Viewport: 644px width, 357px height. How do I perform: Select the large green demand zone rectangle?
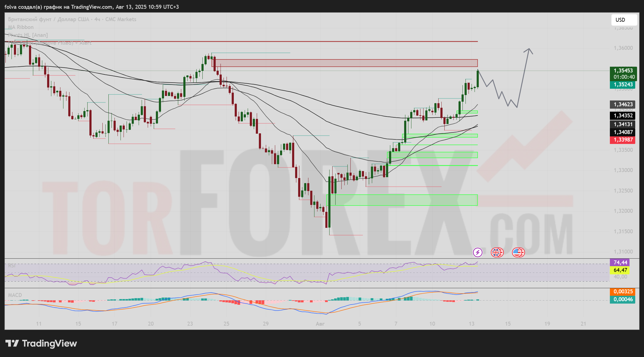(x=402, y=200)
